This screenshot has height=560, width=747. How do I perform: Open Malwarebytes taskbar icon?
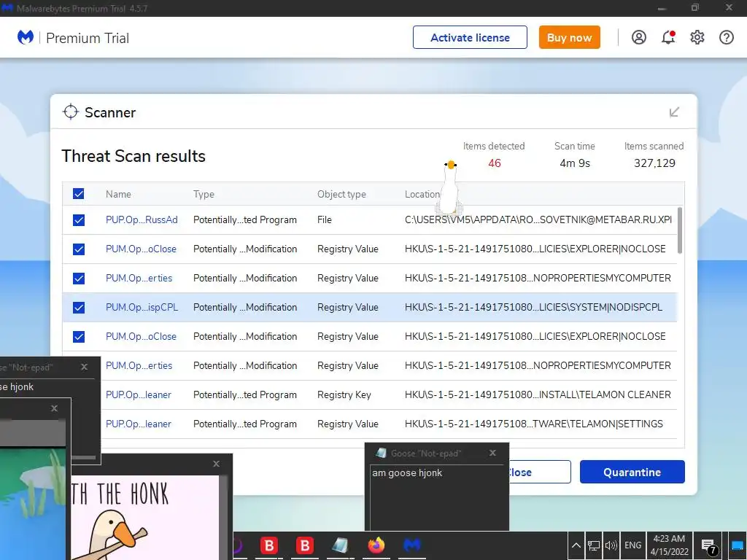point(412,545)
